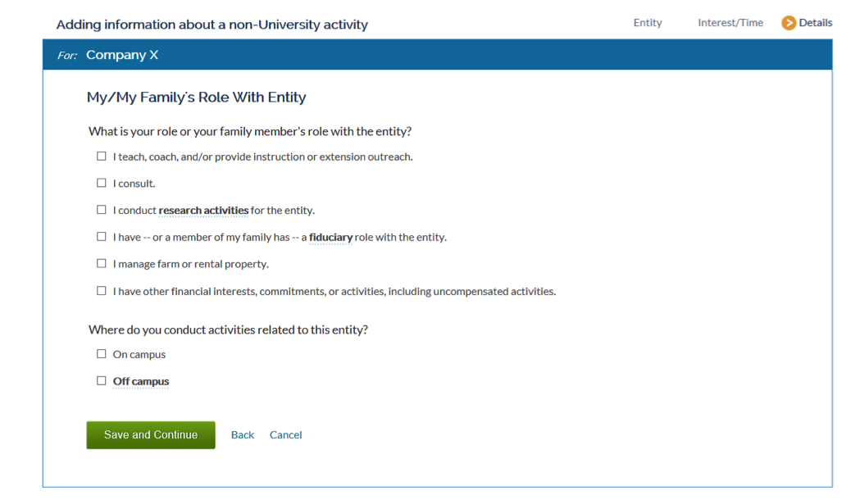Image resolution: width=860 pixels, height=504 pixels.
Task: Tick the 'I consult' checkbox
Action: tap(102, 183)
